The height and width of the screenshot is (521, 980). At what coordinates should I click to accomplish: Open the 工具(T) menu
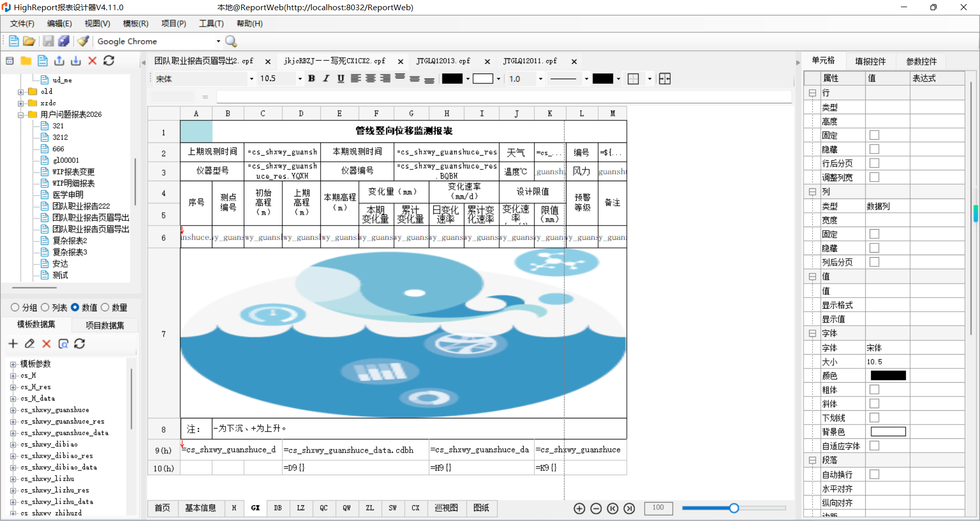coord(211,23)
